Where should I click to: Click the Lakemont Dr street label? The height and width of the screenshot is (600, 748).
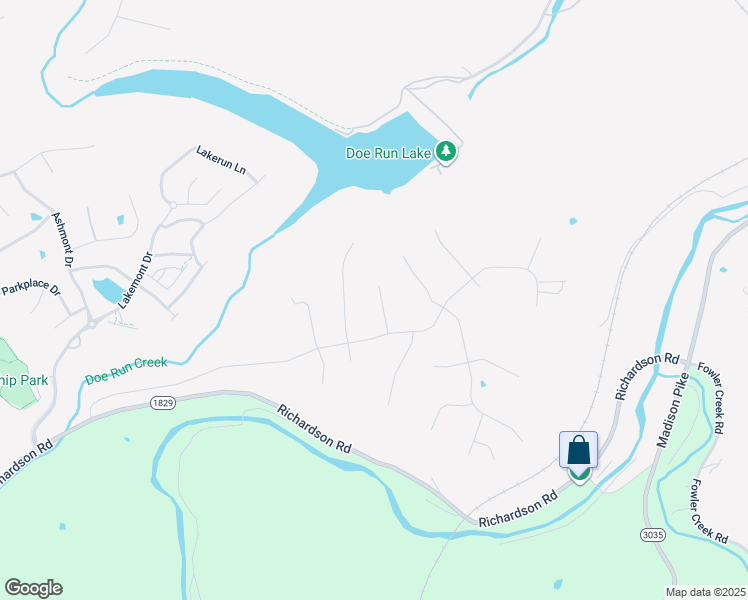[135, 280]
